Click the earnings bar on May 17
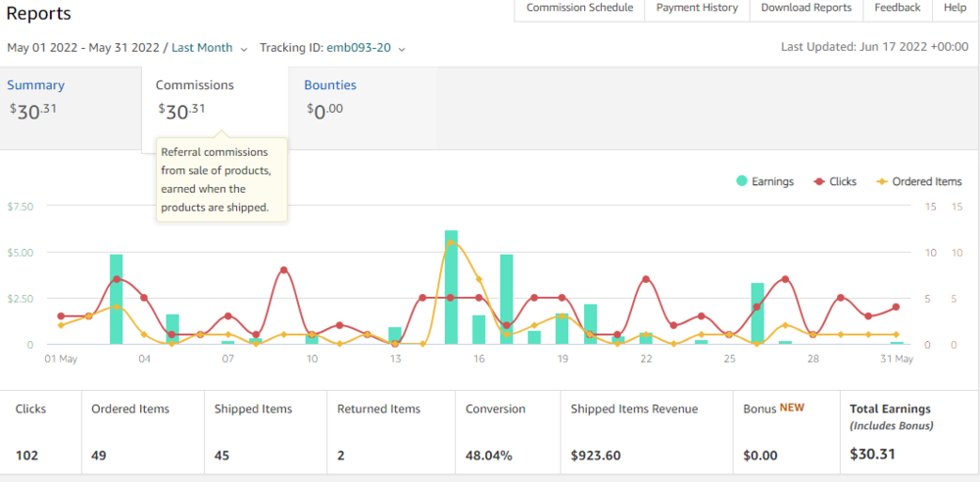The height and width of the screenshot is (482, 980). 507,299
